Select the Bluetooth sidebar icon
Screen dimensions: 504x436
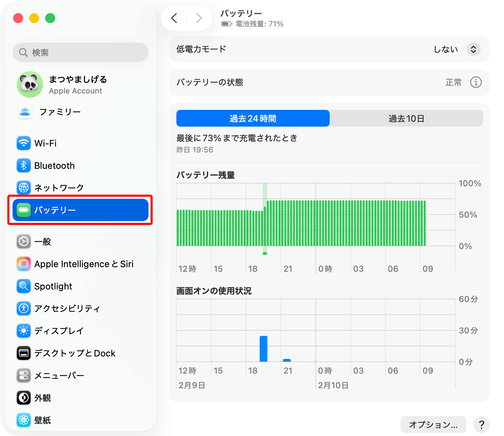coord(23,165)
